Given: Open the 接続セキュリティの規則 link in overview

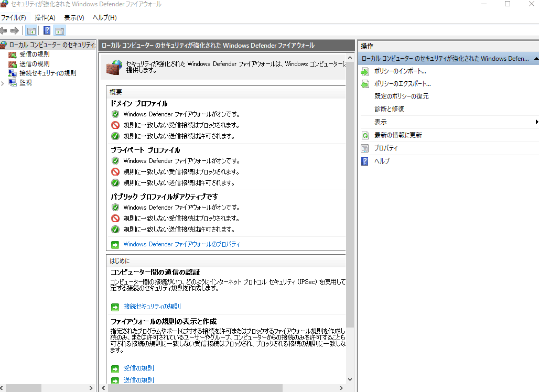Looking at the screenshot, I should point(152,307).
